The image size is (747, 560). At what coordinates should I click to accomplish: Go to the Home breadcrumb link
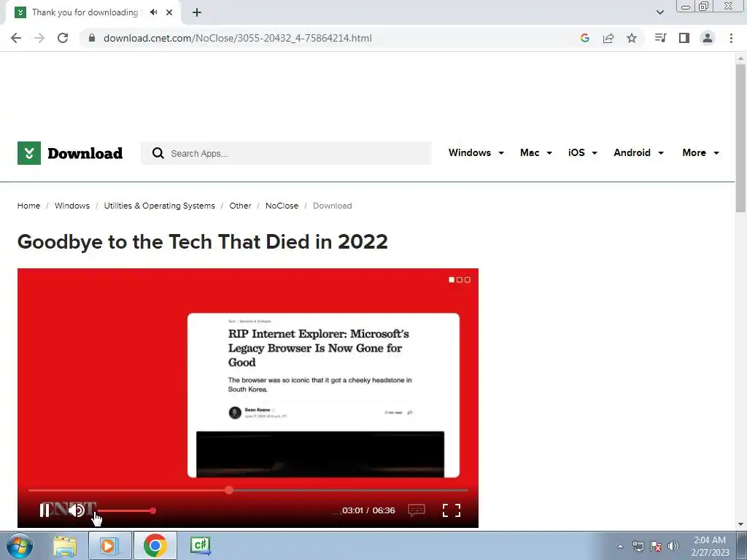(x=28, y=206)
